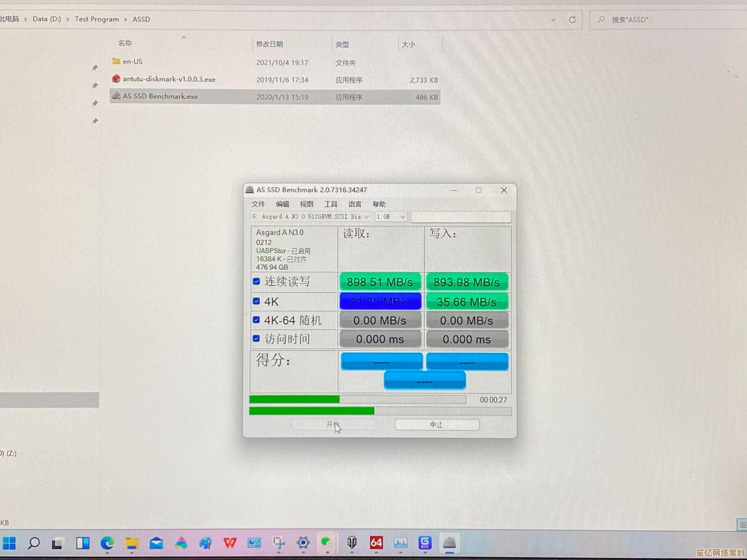Toggle the 4K-64 随机 test checkbox

[256, 320]
